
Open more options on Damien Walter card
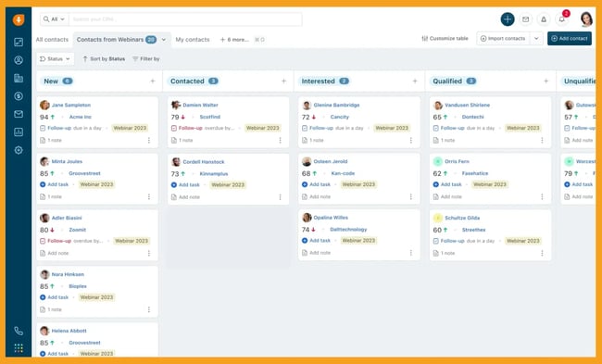[x=281, y=140]
